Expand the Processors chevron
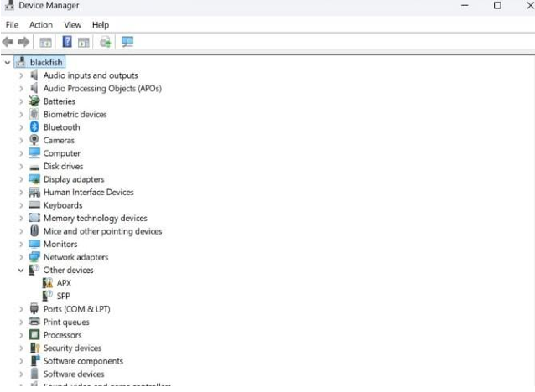 pos(21,335)
